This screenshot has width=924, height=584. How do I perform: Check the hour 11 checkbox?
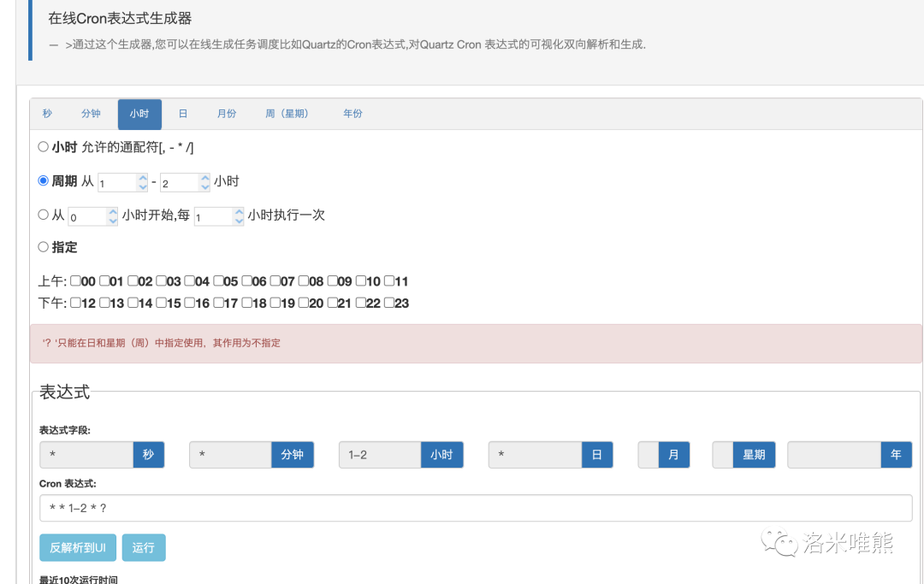coord(389,280)
